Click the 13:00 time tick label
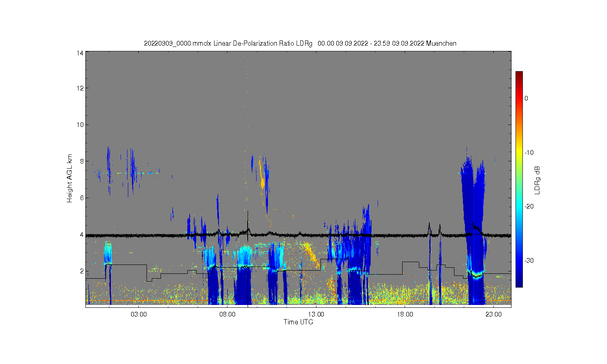Image resolution: width=607 pixels, height=364 pixels. pyautogui.click(x=316, y=315)
